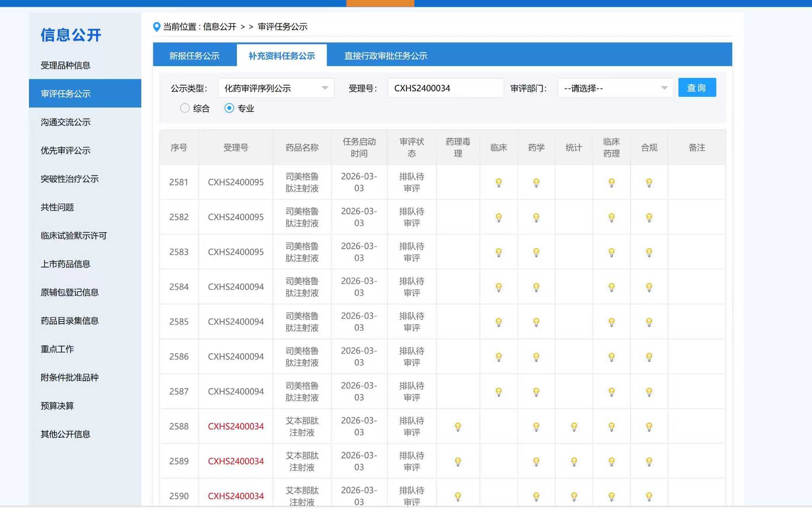Viewport: 812px width, 508px height.
Task: Click acceptance number CXHS2400034 in row 2588
Action: click(236, 426)
